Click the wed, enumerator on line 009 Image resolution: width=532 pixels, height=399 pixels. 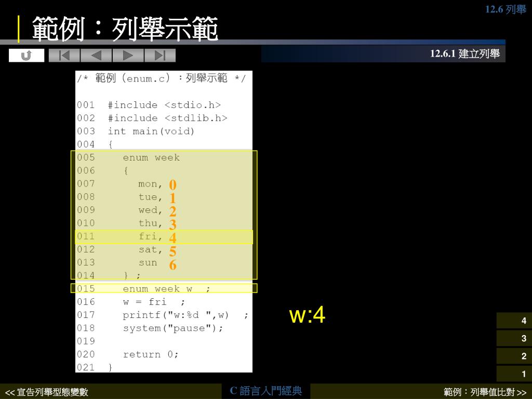click(x=150, y=210)
